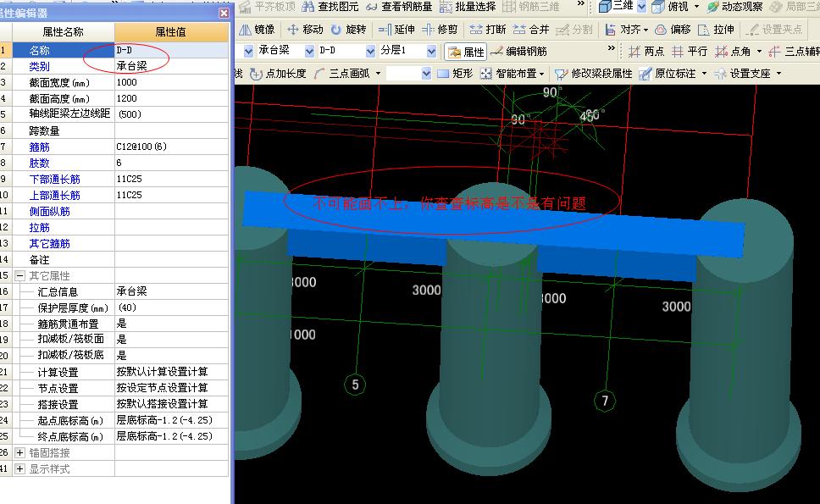Open dropdown arrow next to 俯视
The image size is (820, 504).
point(696,7)
